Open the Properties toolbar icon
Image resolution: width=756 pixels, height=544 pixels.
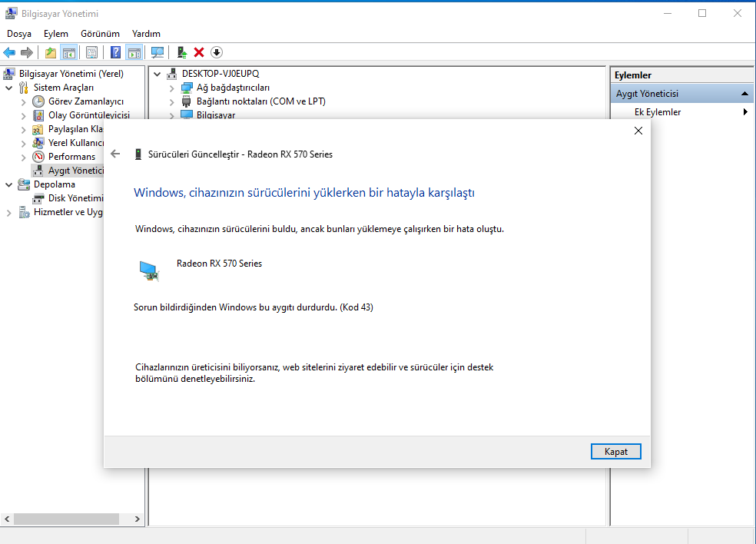click(91, 52)
